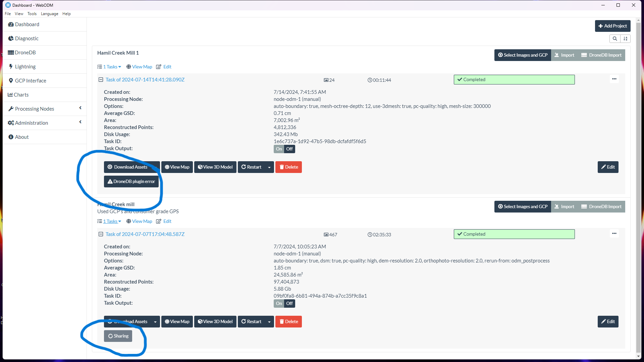
Task: Open View Map for Hamil Creek Mill 1
Action: (141, 67)
